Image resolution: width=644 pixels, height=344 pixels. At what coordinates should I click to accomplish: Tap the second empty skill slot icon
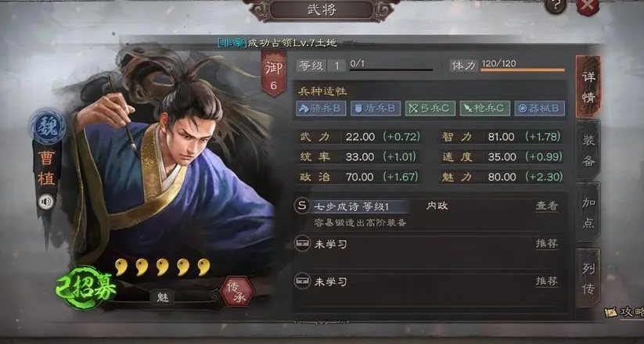(302, 281)
